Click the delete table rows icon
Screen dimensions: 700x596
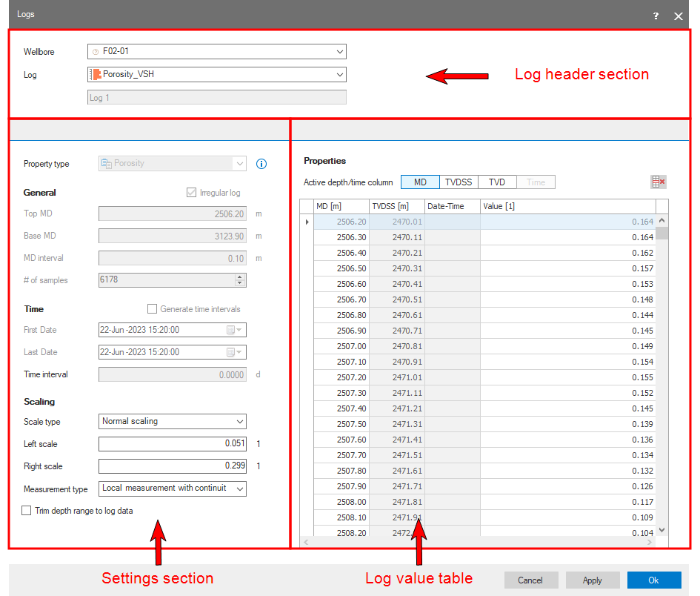point(658,182)
